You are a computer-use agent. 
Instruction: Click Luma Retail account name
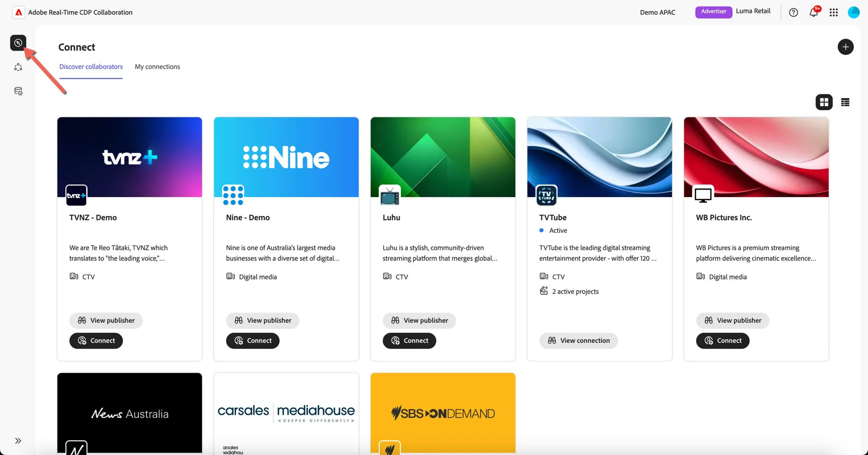tap(753, 11)
